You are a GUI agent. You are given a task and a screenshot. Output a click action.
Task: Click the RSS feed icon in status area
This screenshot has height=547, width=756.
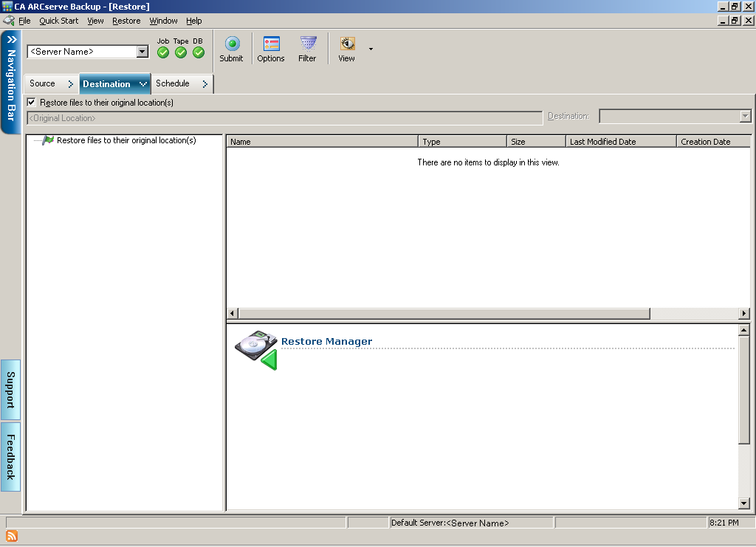point(12,536)
